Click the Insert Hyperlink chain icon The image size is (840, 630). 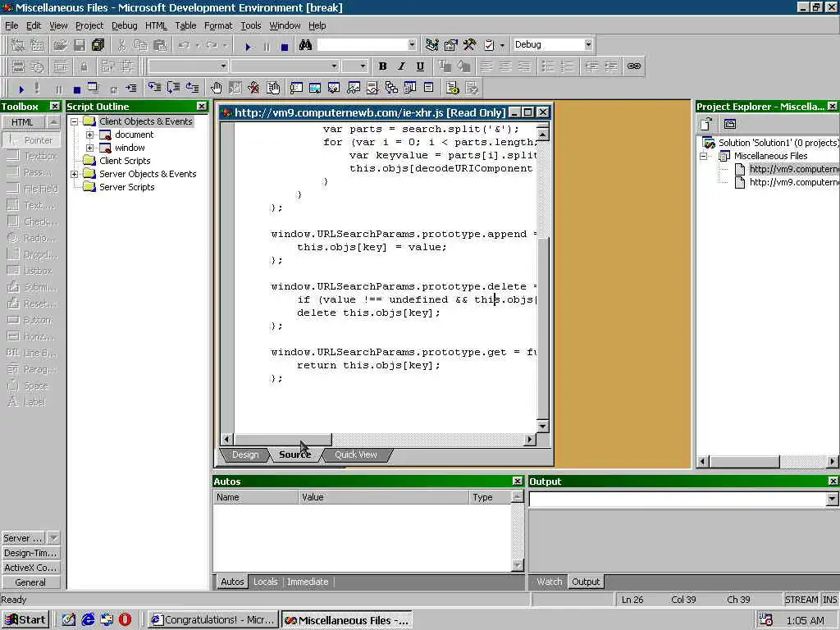point(634,66)
